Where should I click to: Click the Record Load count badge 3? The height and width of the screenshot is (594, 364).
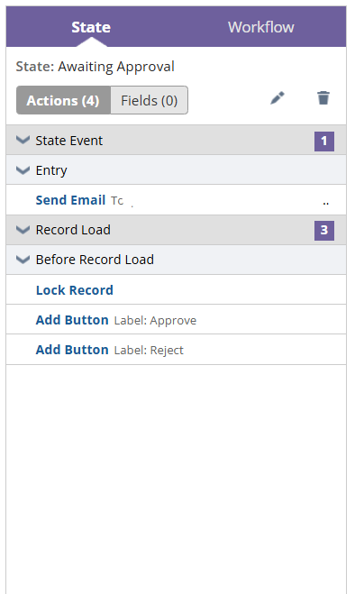point(324,231)
